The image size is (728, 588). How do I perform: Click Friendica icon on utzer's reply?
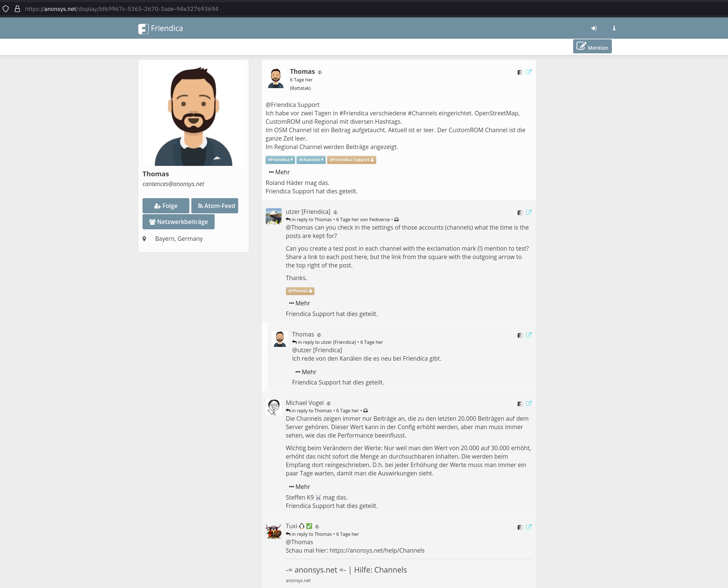point(520,213)
